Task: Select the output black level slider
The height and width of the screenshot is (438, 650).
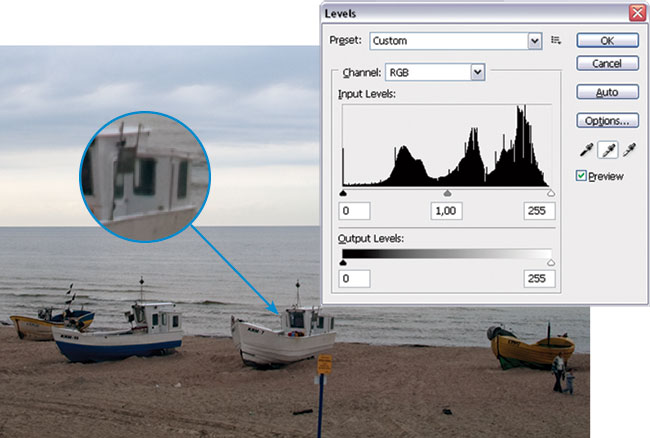Action: [x=343, y=262]
